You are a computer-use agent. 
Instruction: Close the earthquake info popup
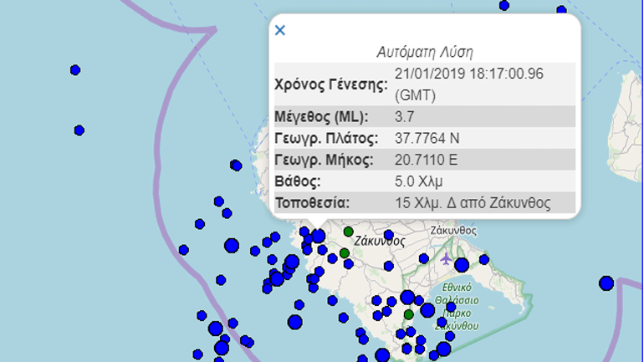279,30
